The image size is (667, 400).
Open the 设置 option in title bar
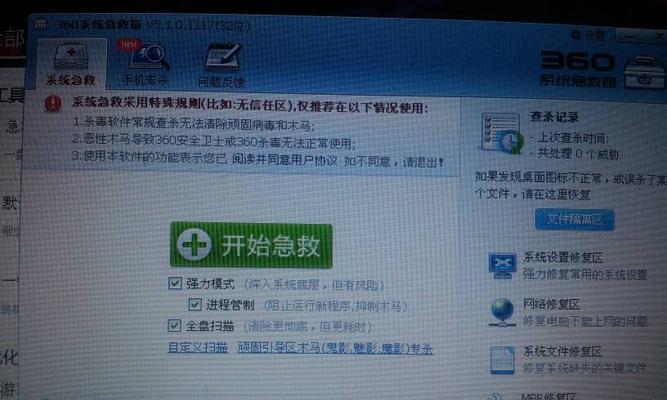tap(587, 35)
